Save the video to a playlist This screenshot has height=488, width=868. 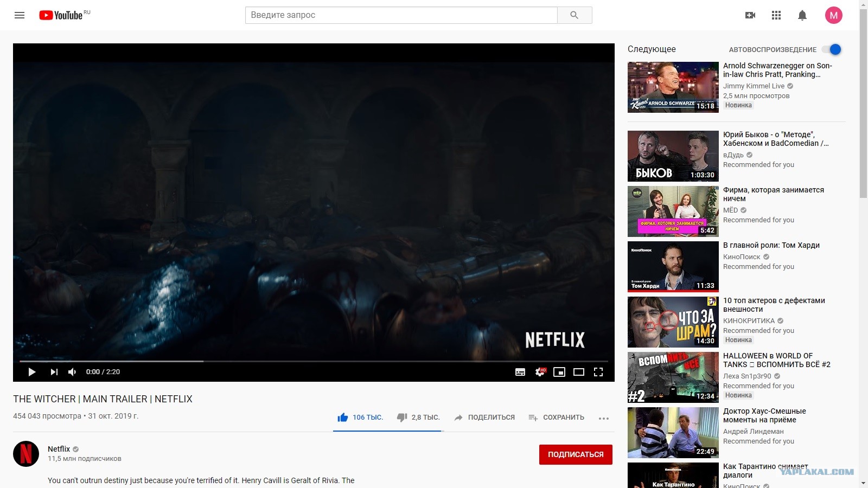coord(556,418)
